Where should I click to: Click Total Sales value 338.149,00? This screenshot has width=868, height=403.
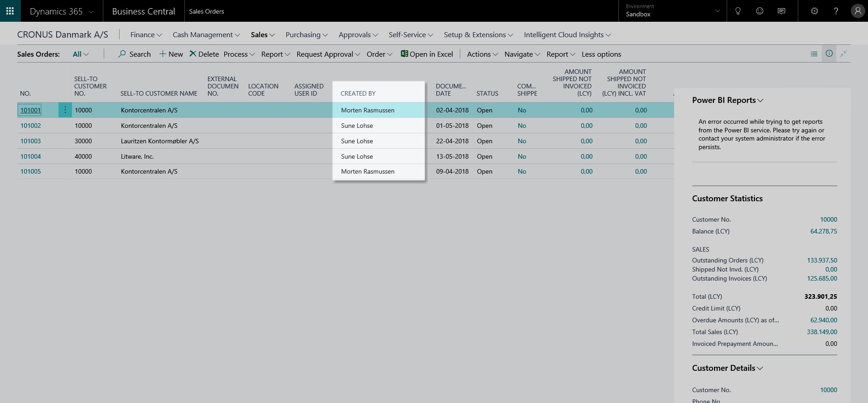(822, 332)
